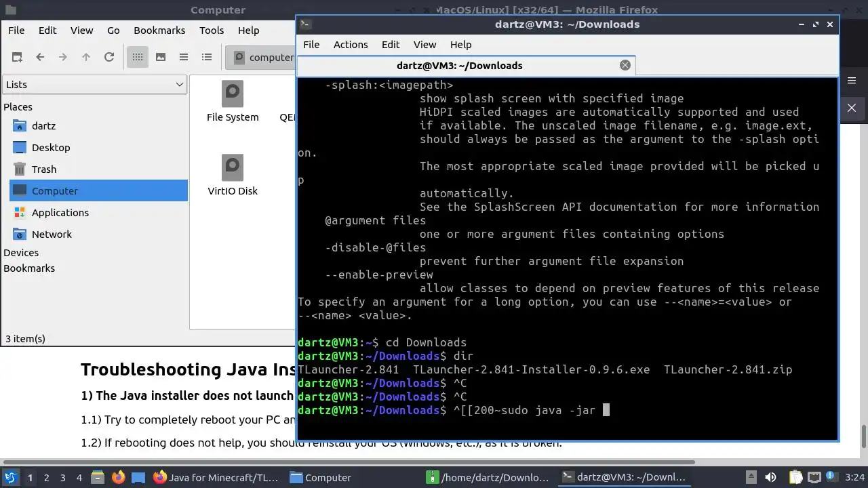Open the file manager window menu icon
Image resolution: width=868 pixels, height=488 pixels.
10,10
